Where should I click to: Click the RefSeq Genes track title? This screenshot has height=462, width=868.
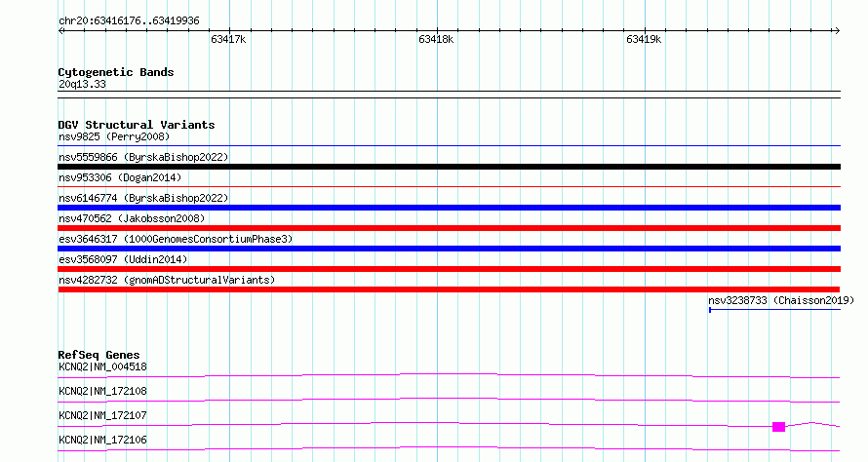pyautogui.click(x=99, y=355)
